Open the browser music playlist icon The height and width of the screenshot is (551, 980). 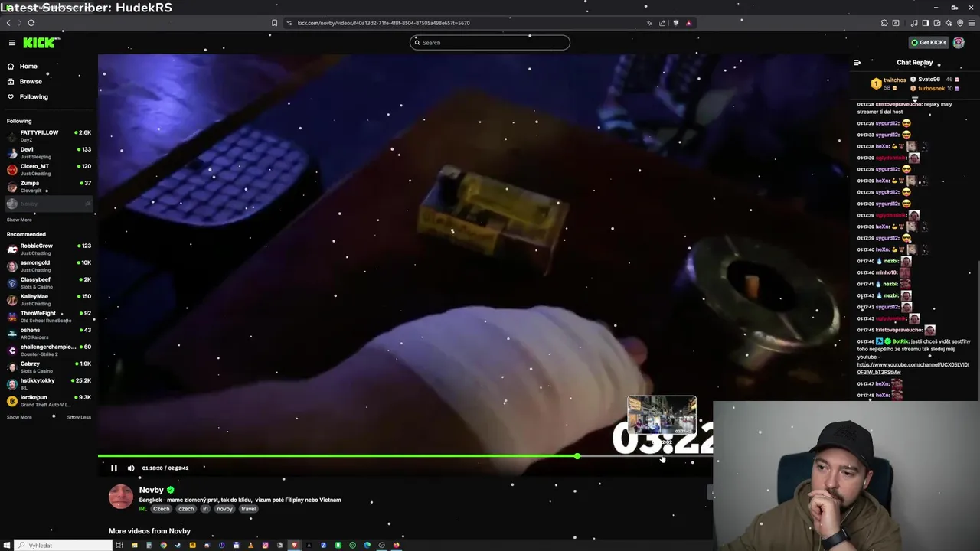(x=914, y=23)
